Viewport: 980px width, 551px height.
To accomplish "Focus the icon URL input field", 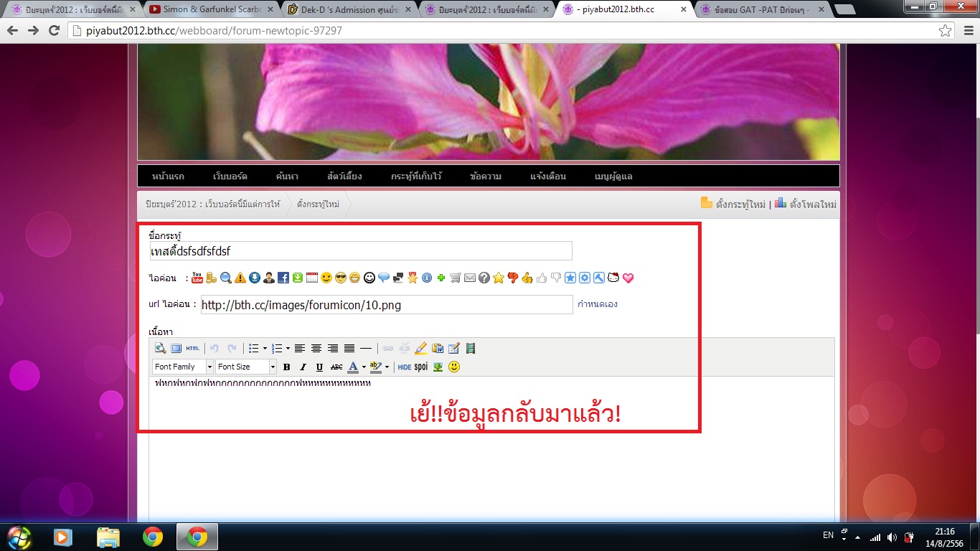I will [x=387, y=305].
